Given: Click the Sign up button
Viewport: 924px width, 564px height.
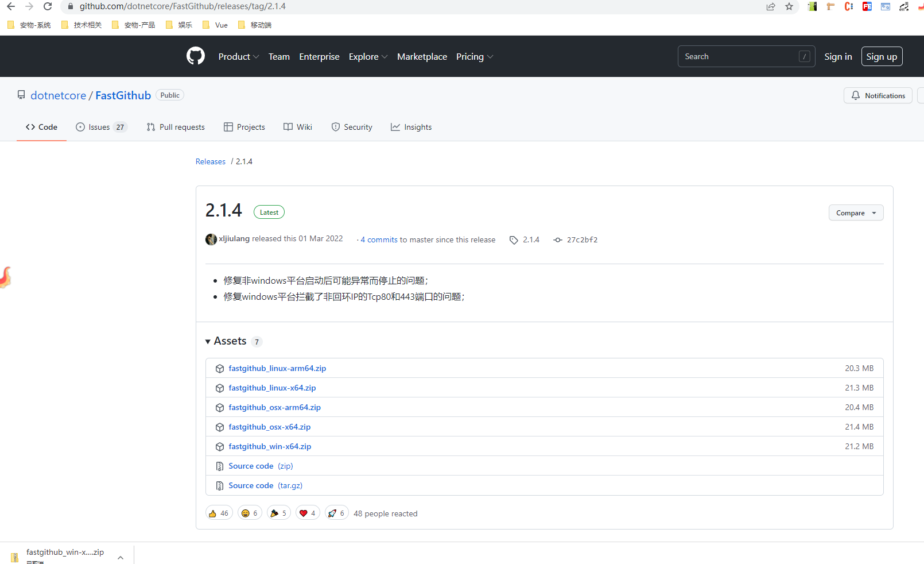Looking at the screenshot, I should tap(882, 56).
